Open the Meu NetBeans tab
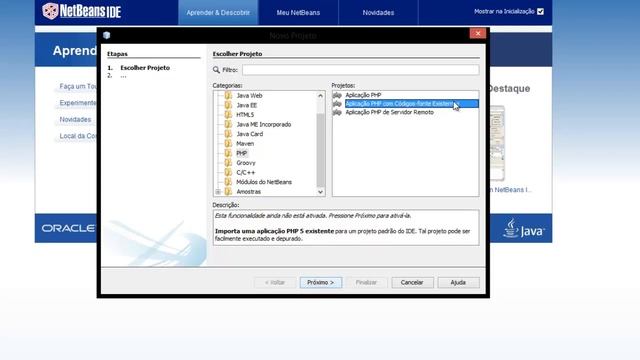 pos(298,13)
